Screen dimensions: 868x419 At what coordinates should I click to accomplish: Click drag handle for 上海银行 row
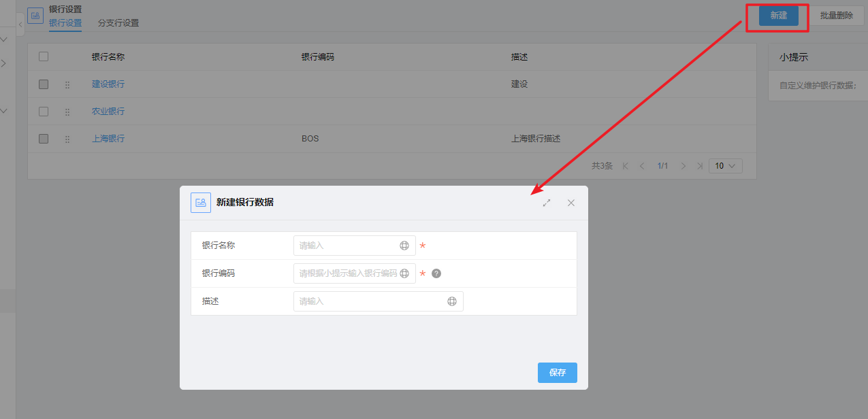[67, 139]
